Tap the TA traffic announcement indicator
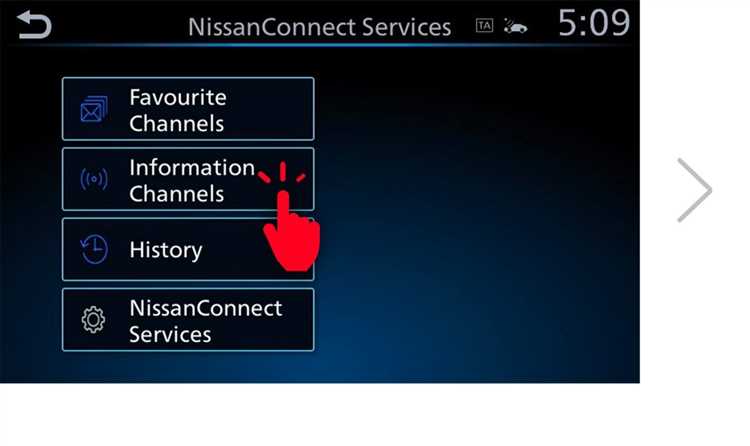This screenshot has width=750, height=446. coord(484,26)
